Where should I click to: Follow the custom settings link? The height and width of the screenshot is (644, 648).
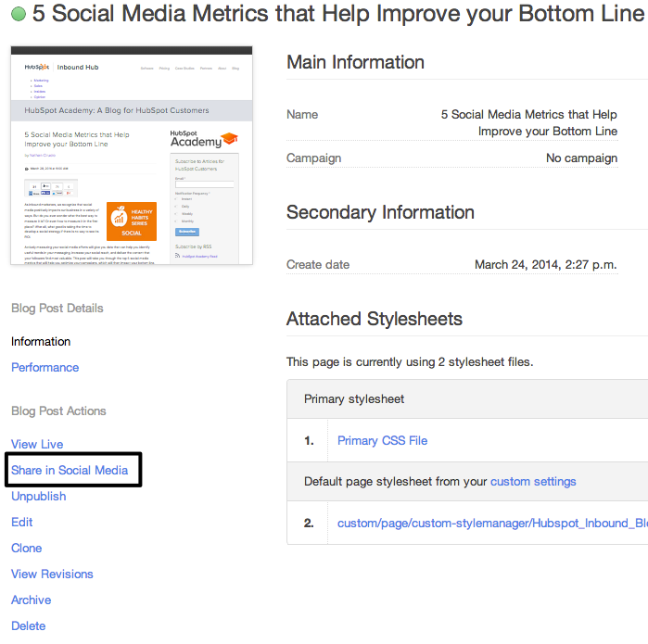click(x=533, y=481)
